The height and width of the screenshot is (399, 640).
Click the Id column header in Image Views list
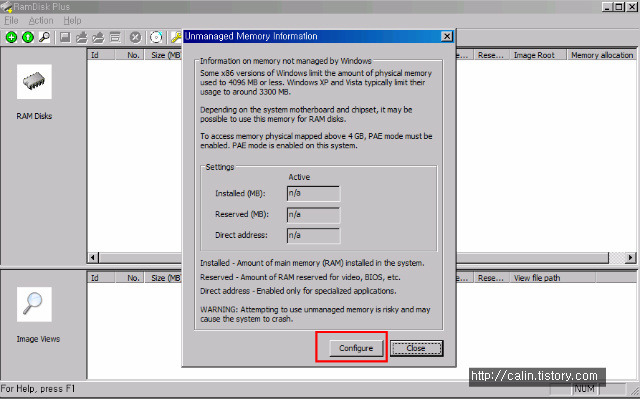tap(101, 278)
